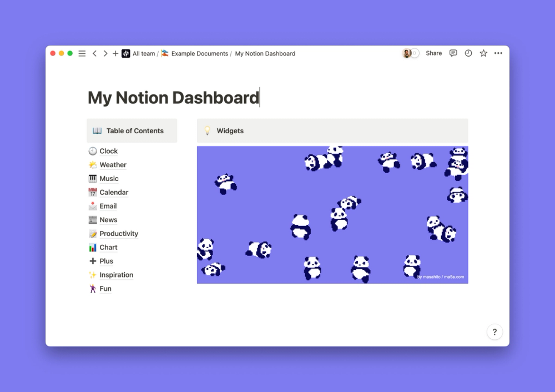This screenshot has height=392, width=555.
Task: Click the newspaper icon beside News
Action: [x=93, y=220]
